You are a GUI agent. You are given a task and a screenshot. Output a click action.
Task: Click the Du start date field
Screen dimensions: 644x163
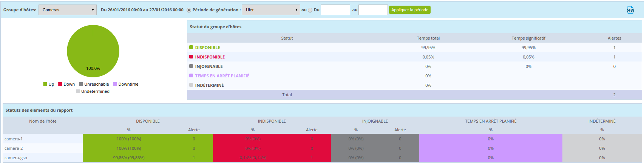tap(335, 10)
